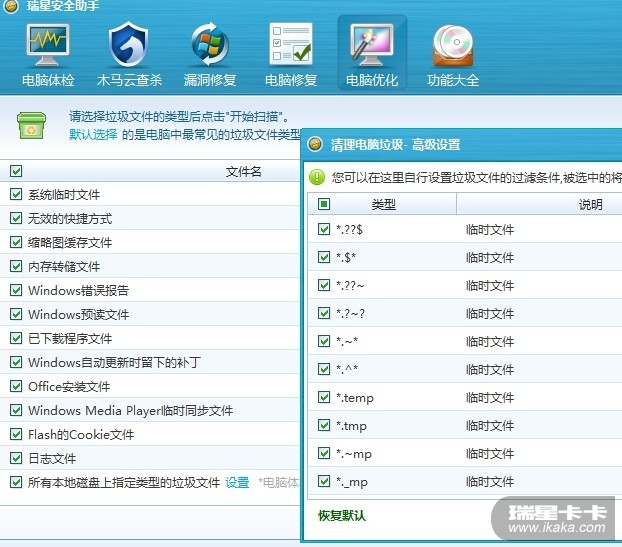
Task: Select Windows错误报告 row text
Action: (x=79, y=290)
